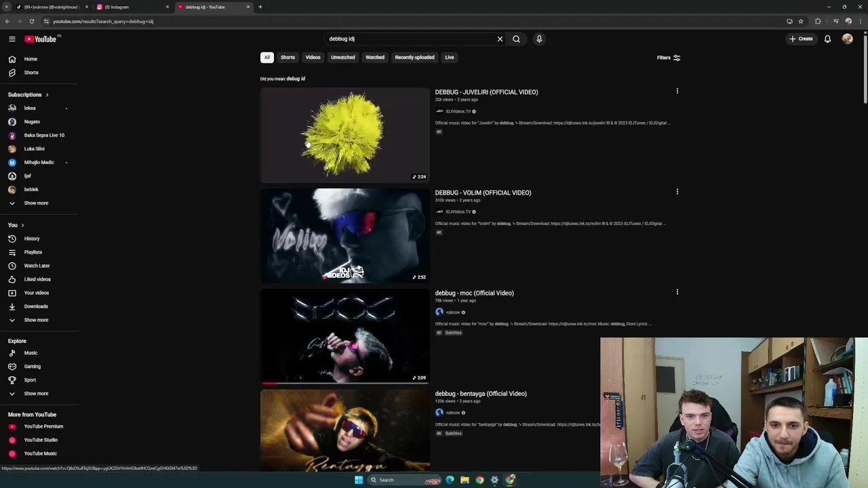This screenshot has height=488, width=868.
Task: Go to Home in the sidebar
Action: point(38,59)
